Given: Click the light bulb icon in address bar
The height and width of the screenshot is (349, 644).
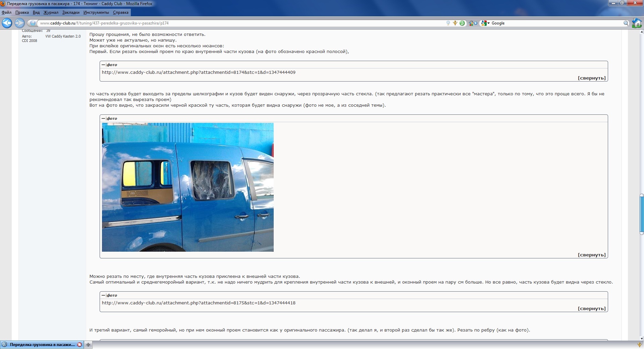Looking at the screenshot, I should point(448,23).
